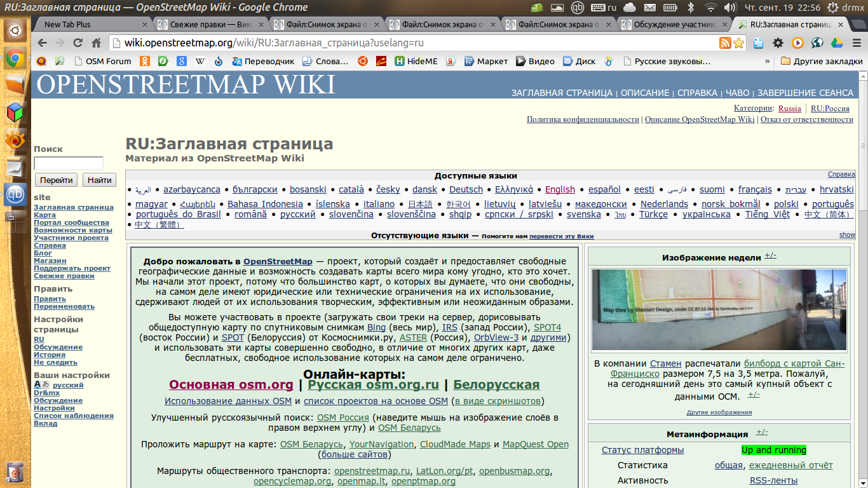
Task: Click the wiki search input field
Action: (x=69, y=163)
